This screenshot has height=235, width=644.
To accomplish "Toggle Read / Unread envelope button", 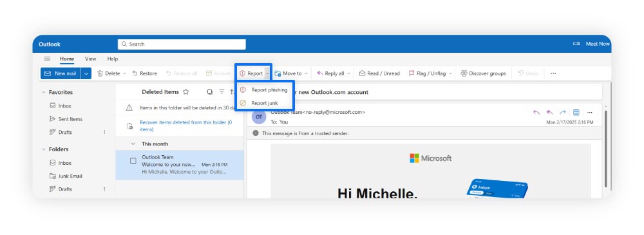I will 379,73.
